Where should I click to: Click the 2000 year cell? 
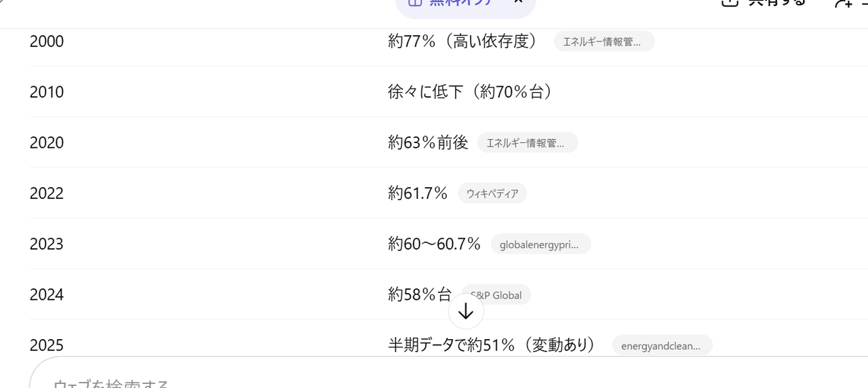(x=47, y=42)
